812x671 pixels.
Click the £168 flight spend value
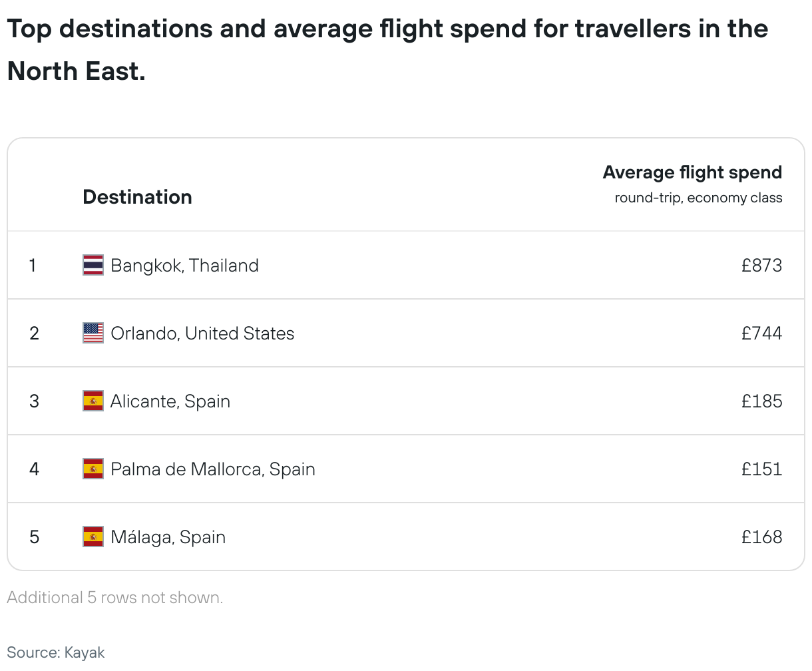pyautogui.click(x=761, y=537)
